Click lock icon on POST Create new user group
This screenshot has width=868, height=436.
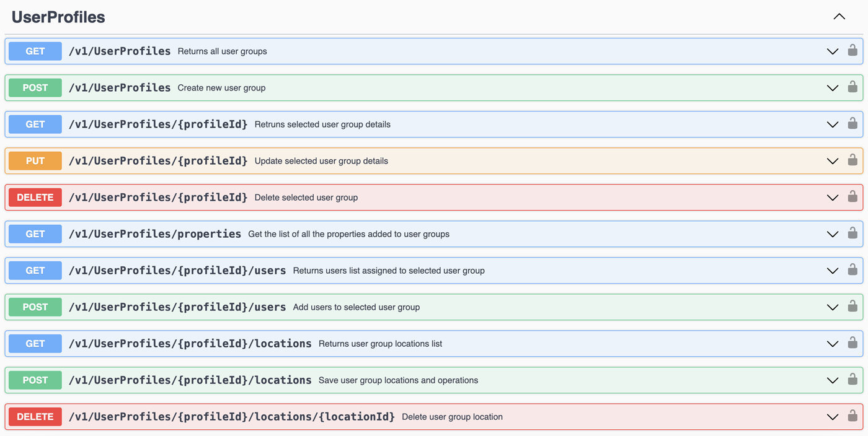(852, 87)
